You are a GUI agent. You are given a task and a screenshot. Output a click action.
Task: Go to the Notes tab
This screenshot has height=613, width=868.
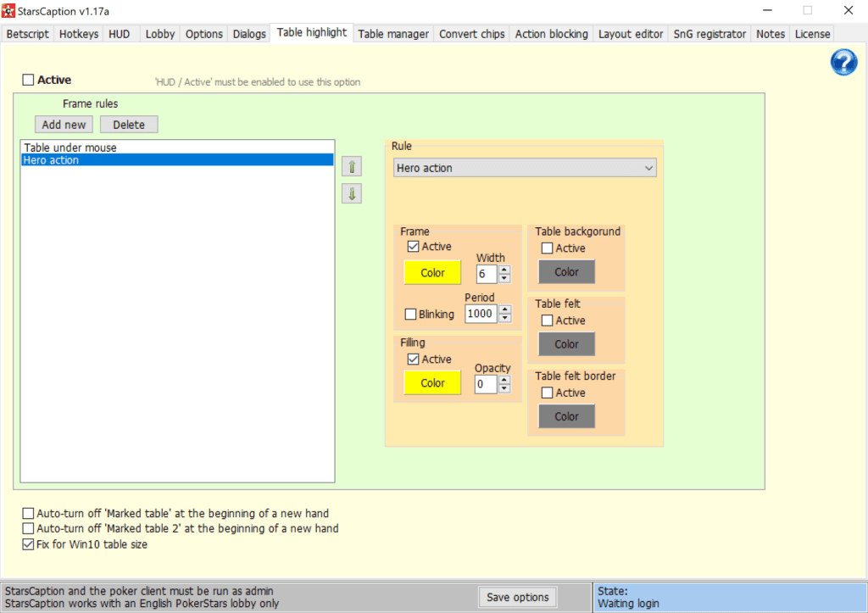tap(771, 34)
